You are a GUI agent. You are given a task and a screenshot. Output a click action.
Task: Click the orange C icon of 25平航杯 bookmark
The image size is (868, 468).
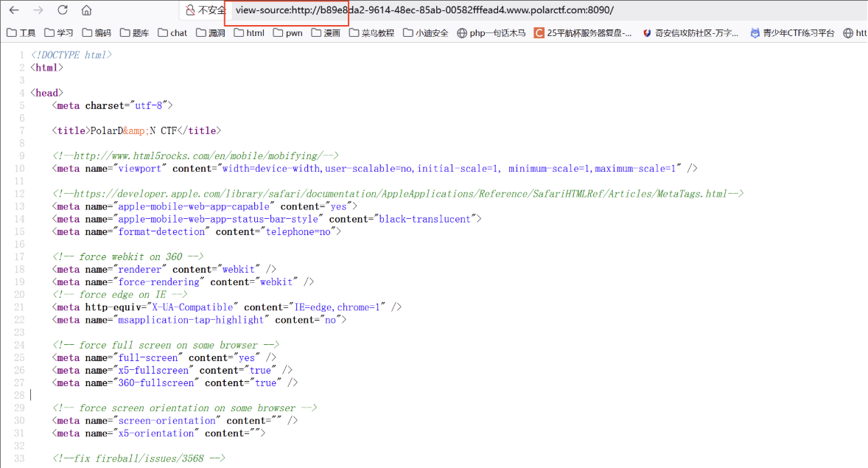539,32
